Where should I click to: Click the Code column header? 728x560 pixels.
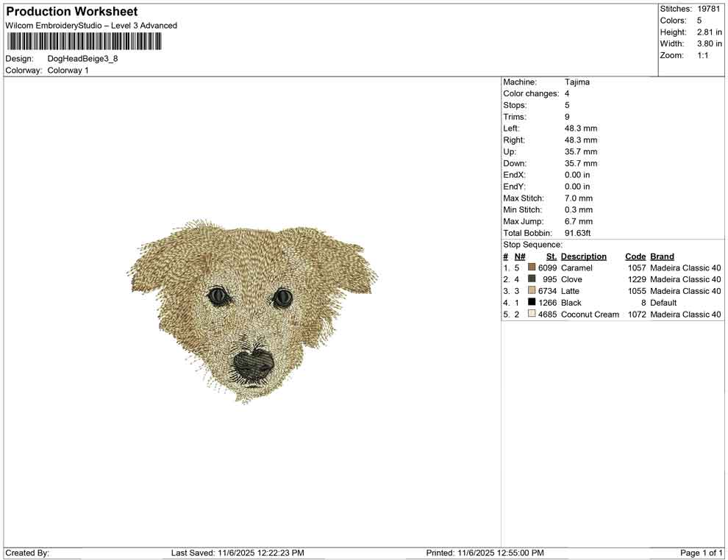coord(635,256)
